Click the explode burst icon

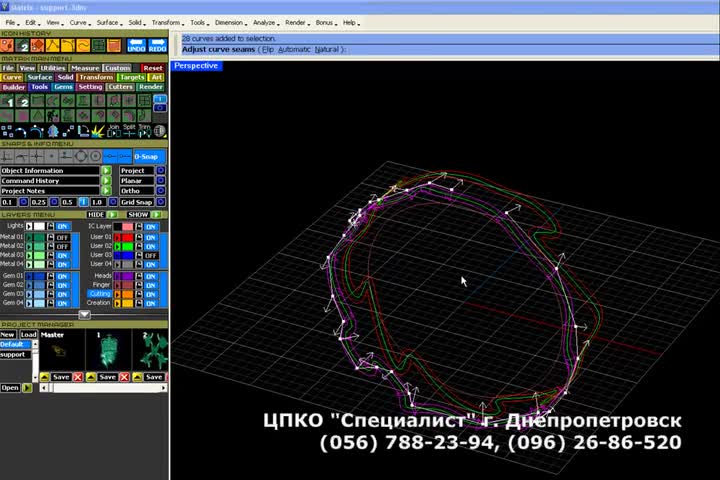click(97, 131)
